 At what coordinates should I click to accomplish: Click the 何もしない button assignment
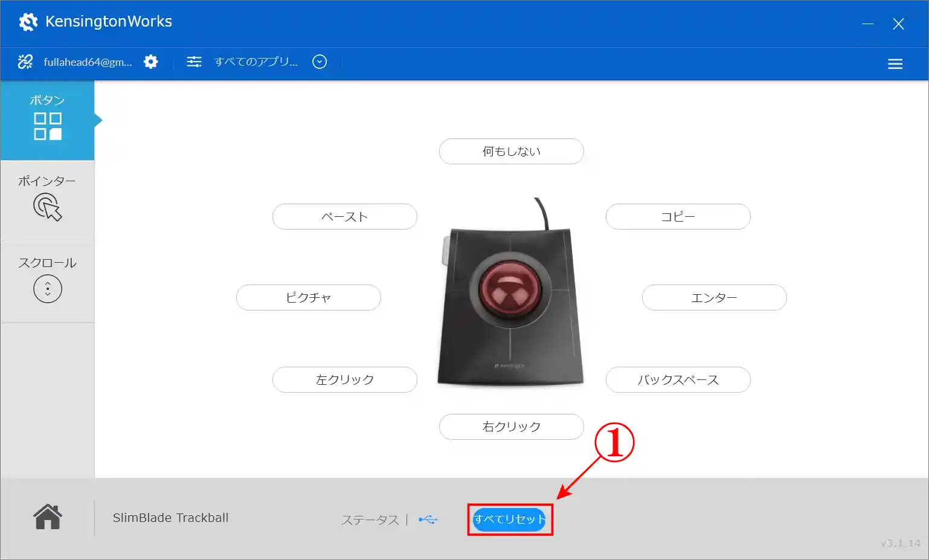point(511,151)
